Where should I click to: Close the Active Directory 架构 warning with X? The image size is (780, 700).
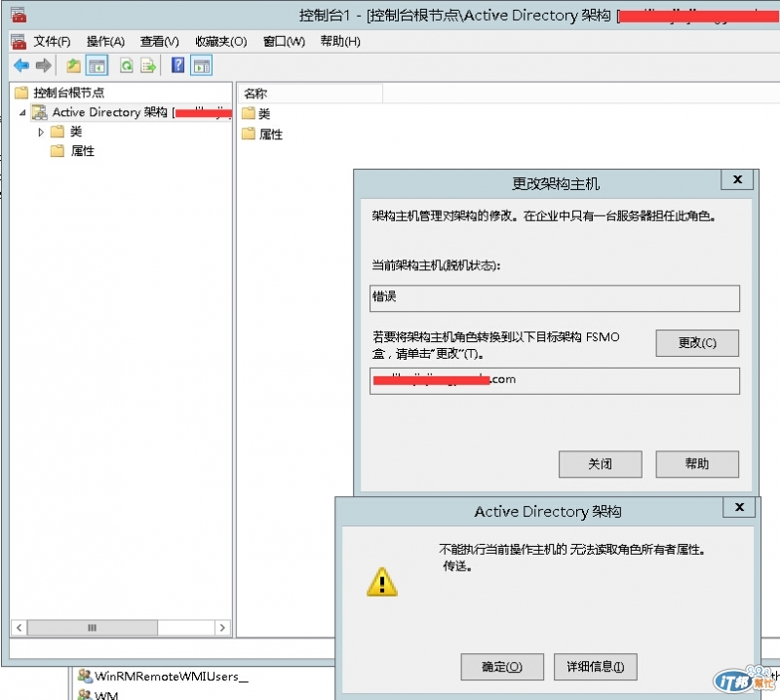(739, 507)
